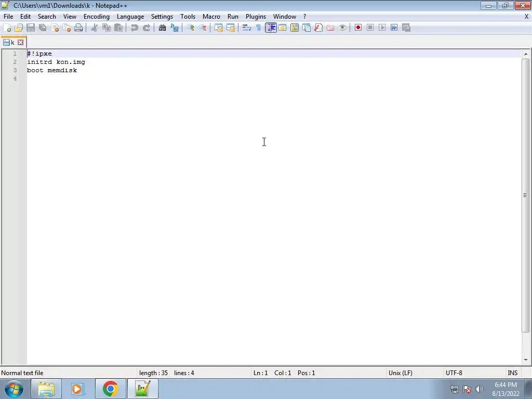Click 'UTF-8' encoding in status bar
This screenshot has height=399, width=532.
click(x=454, y=373)
